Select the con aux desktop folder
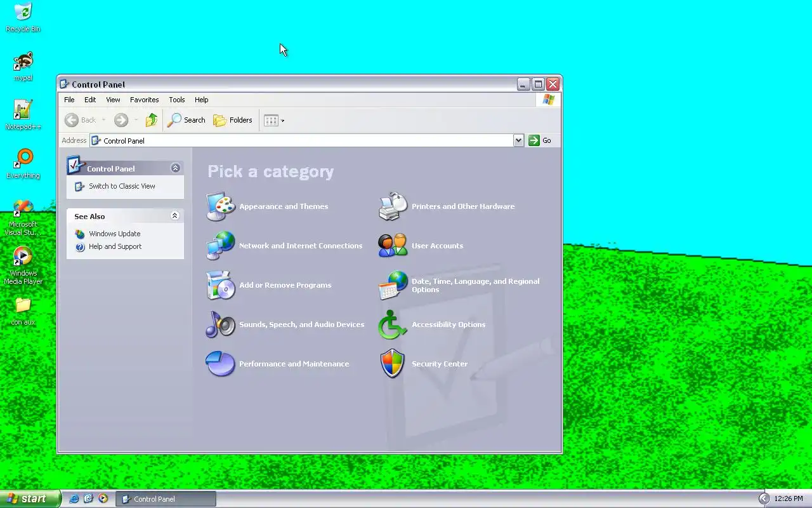Image resolution: width=812 pixels, height=508 pixels. 23,311
